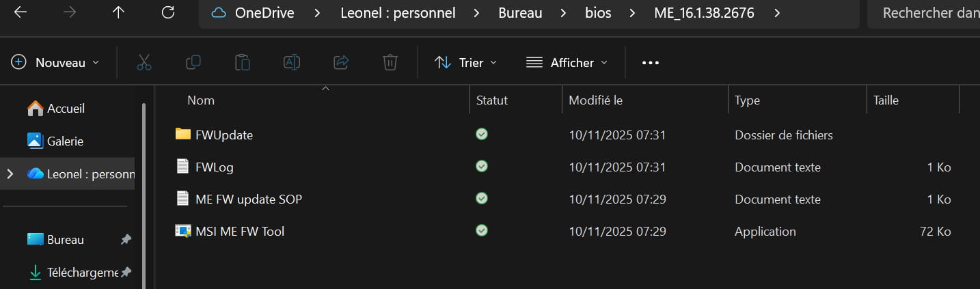Click the Rename icon in toolbar
The image size is (980, 289).
click(292, 63)
